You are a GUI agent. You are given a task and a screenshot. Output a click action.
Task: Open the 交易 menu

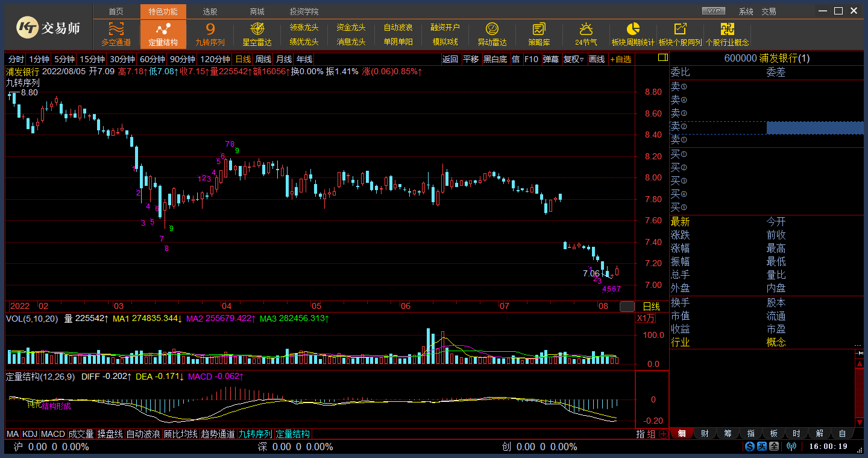click(769, 11)
